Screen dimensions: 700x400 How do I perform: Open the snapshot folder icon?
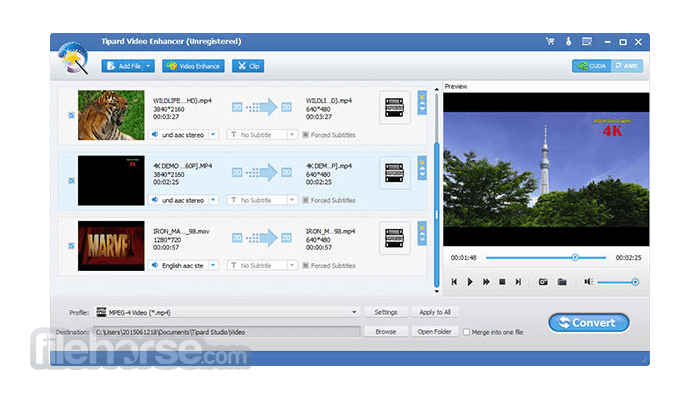click(x=562, y=282)
